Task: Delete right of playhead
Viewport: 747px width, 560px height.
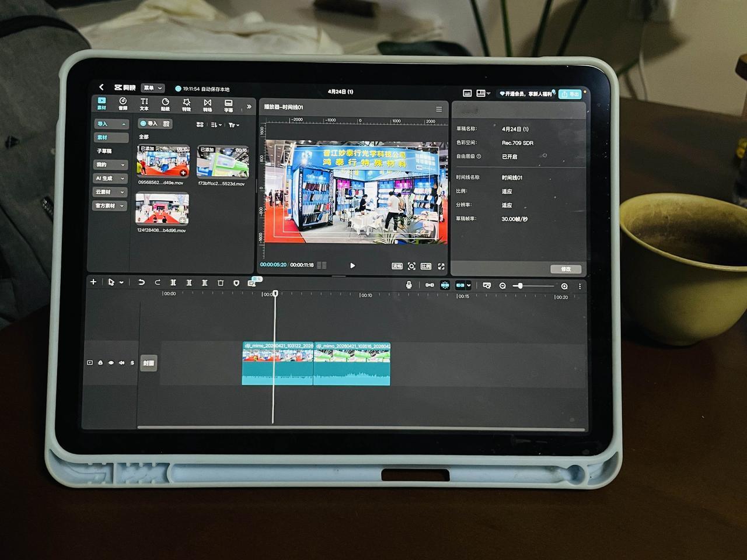Action: 205,283
